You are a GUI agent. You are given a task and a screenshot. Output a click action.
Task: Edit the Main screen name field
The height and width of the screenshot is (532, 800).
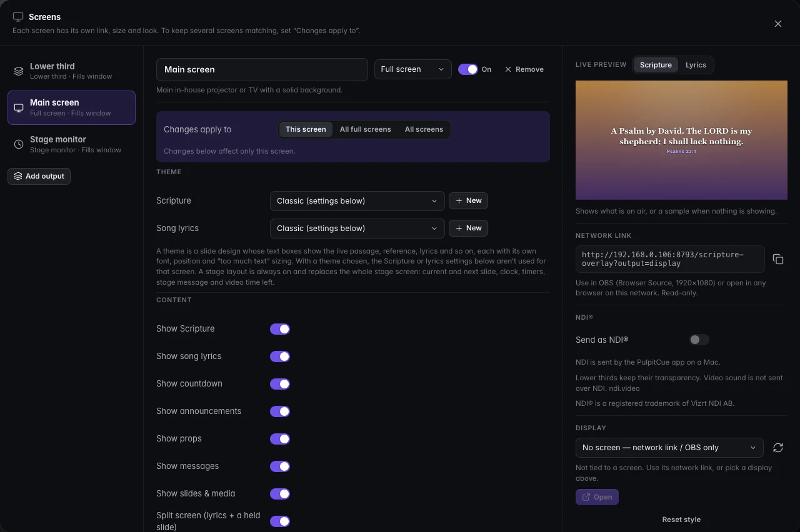[262, 70]
